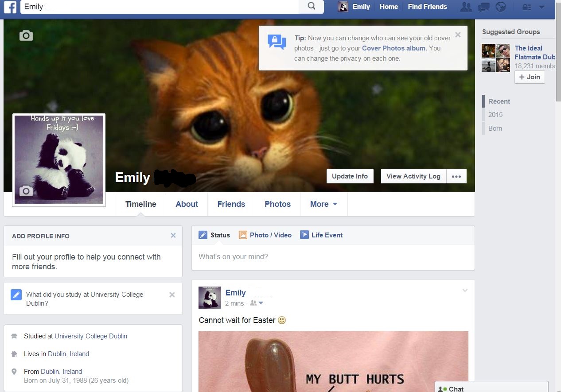
Task: Click Find Friends in top bar
Action: (428, 7)
